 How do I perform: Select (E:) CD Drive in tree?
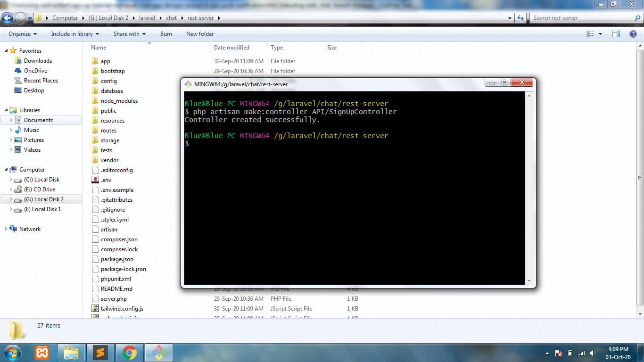click(x=40, y=189)
